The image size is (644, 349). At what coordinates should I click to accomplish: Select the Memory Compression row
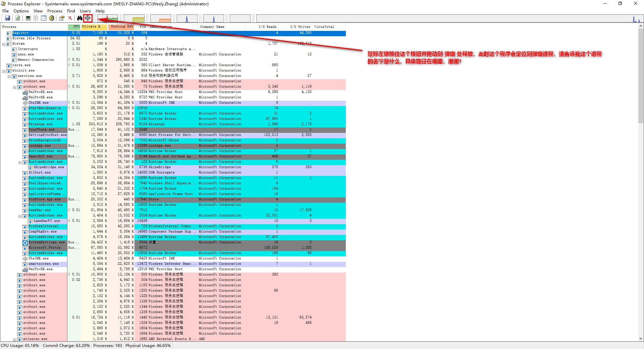coord(173,60)
